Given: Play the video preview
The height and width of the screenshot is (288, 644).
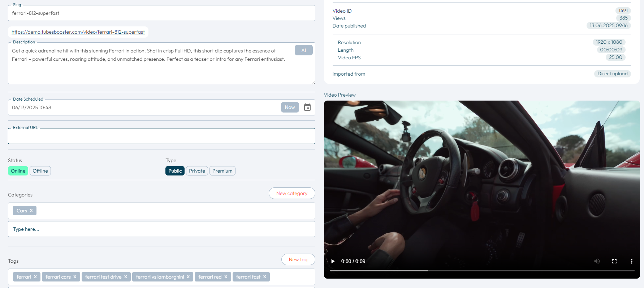Looking at the screenshot, I should [x=333, y=261].
